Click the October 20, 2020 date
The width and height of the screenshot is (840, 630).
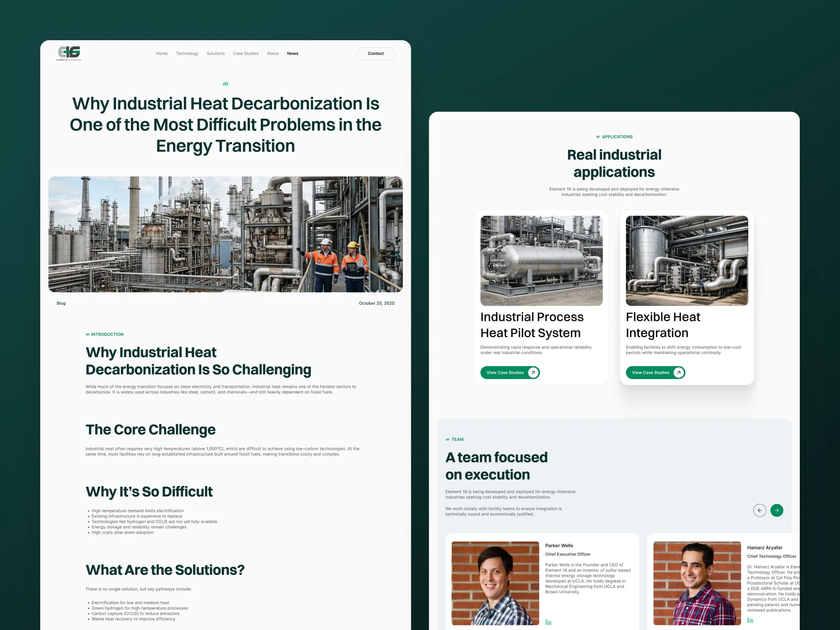[376, 303]
